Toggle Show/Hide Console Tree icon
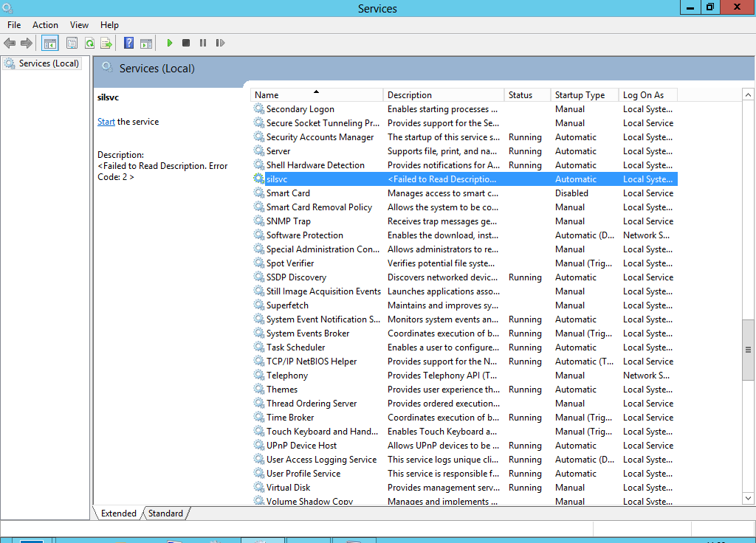This screenshot has width=756, height=543. [49, 44]
